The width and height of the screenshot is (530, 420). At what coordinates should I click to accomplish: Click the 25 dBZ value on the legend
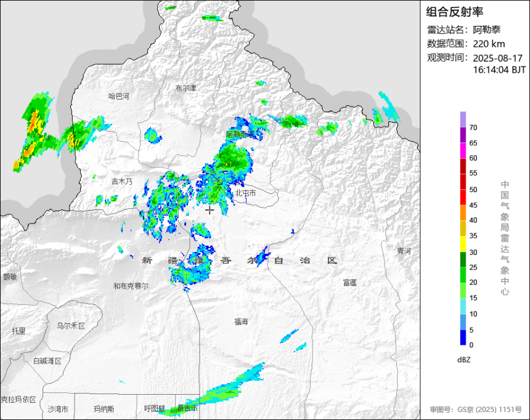pyautogui.click(x=473, y=268)
